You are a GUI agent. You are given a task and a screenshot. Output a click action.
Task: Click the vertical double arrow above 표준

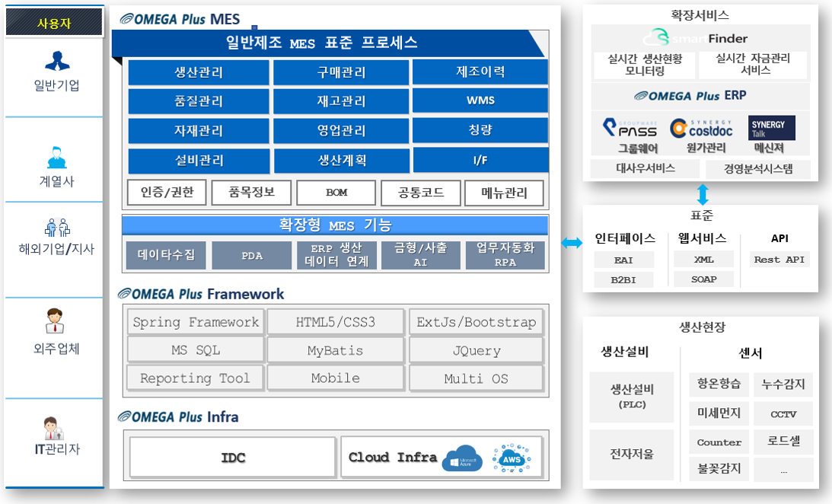703,193
